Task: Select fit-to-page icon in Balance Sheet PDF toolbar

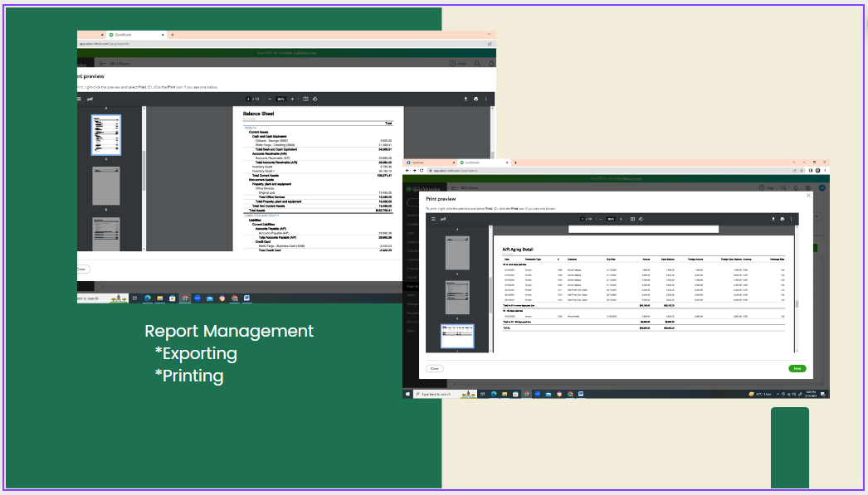Action: pos(305,99)
